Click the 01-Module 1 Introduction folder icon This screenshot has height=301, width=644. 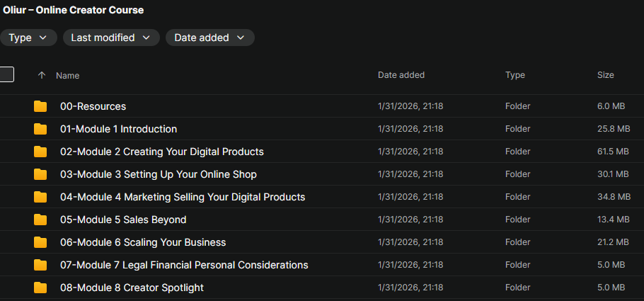tap(40, 129)
